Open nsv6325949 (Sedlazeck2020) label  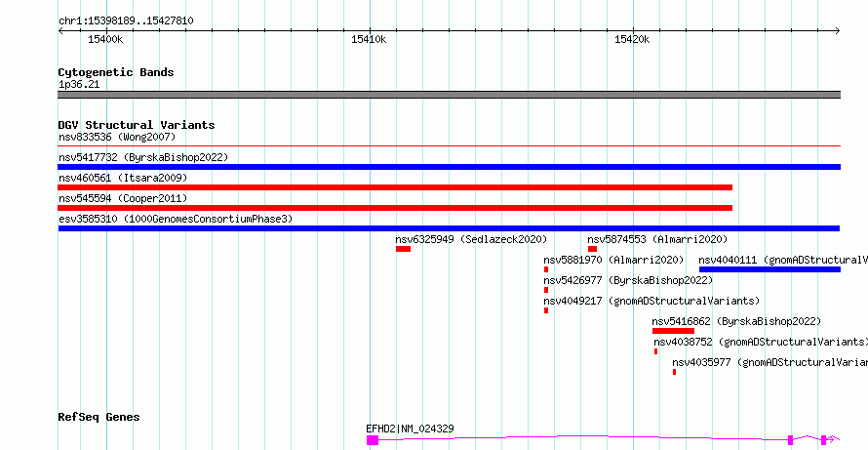point(471,239)
